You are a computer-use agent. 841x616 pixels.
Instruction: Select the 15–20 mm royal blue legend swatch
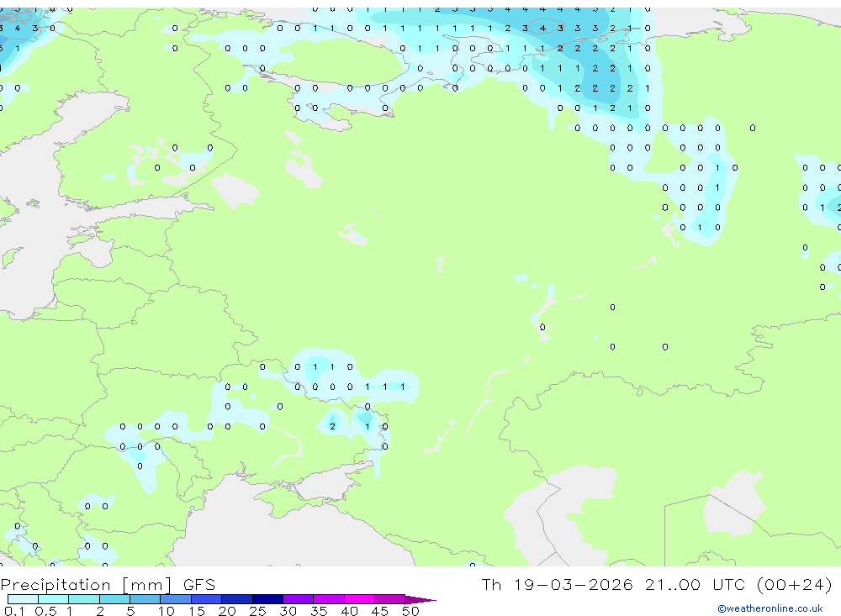(207, 599)
